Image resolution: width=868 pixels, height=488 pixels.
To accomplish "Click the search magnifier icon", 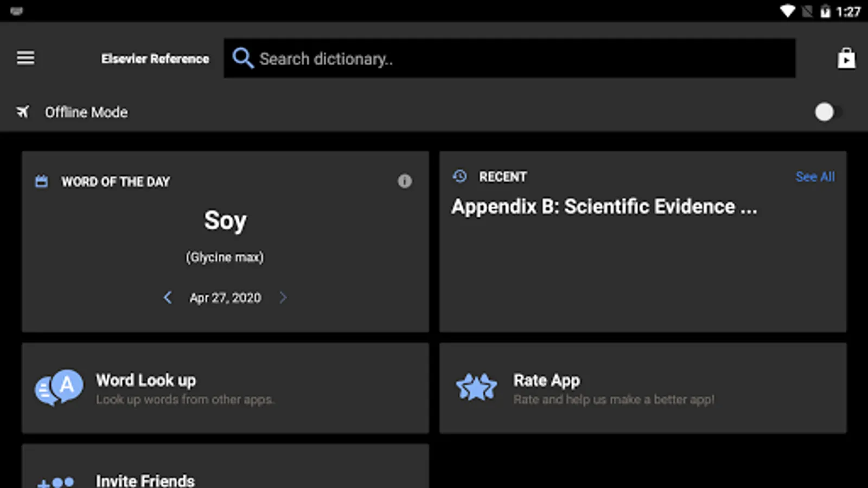I will (x=242, y=58).
